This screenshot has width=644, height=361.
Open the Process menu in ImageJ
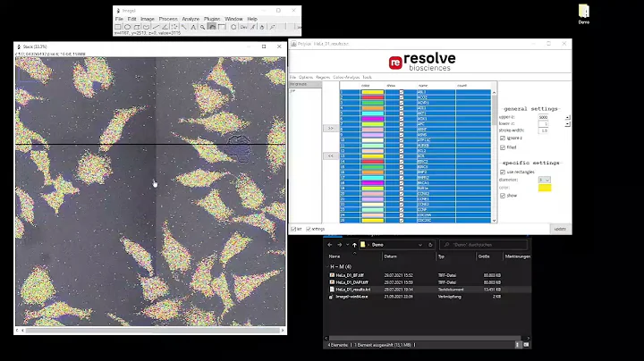[x=168, y=19]
